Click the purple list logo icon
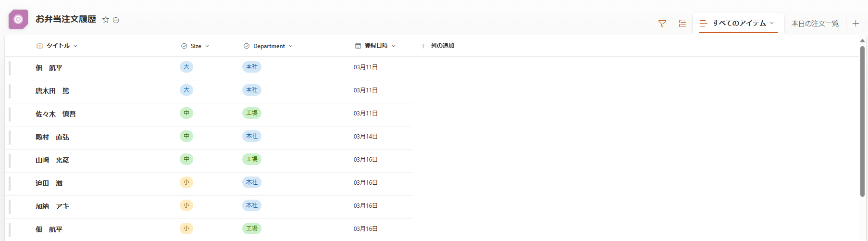This screenshot has height=241, width=868. [18, 19]
